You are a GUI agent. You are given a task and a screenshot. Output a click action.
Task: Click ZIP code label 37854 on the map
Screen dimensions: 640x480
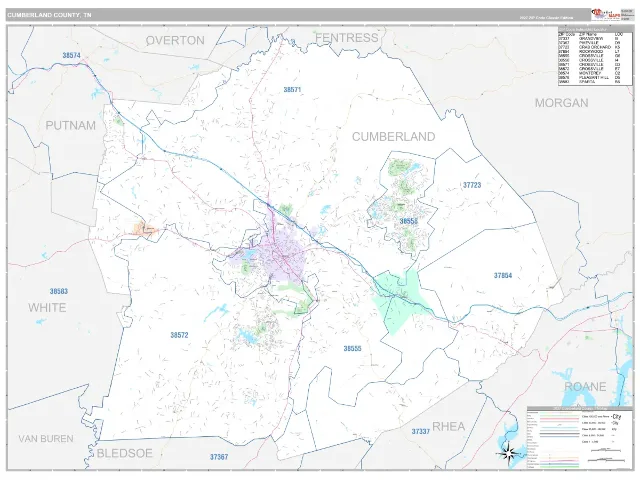(503, 276)
